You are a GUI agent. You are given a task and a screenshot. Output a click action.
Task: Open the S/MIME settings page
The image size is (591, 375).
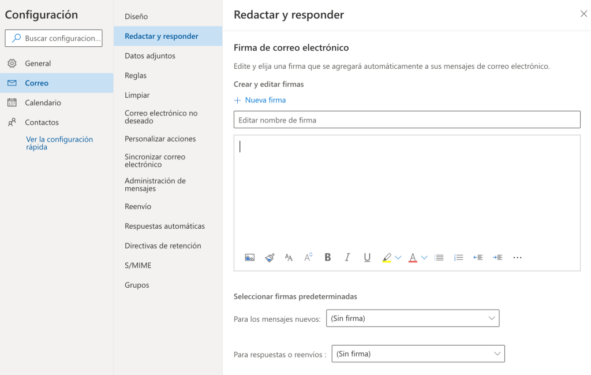(x=168, y=265)
